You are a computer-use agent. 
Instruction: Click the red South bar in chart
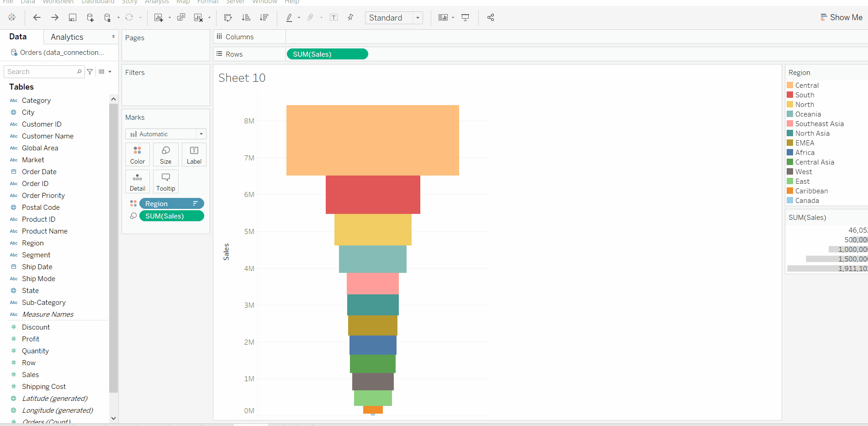[x=373, y=195]
